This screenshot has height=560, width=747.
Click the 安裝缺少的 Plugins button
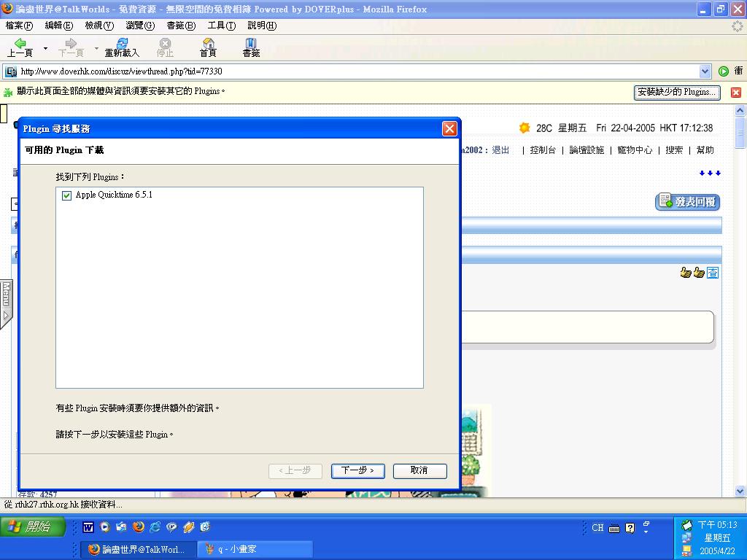coord(676,93)
